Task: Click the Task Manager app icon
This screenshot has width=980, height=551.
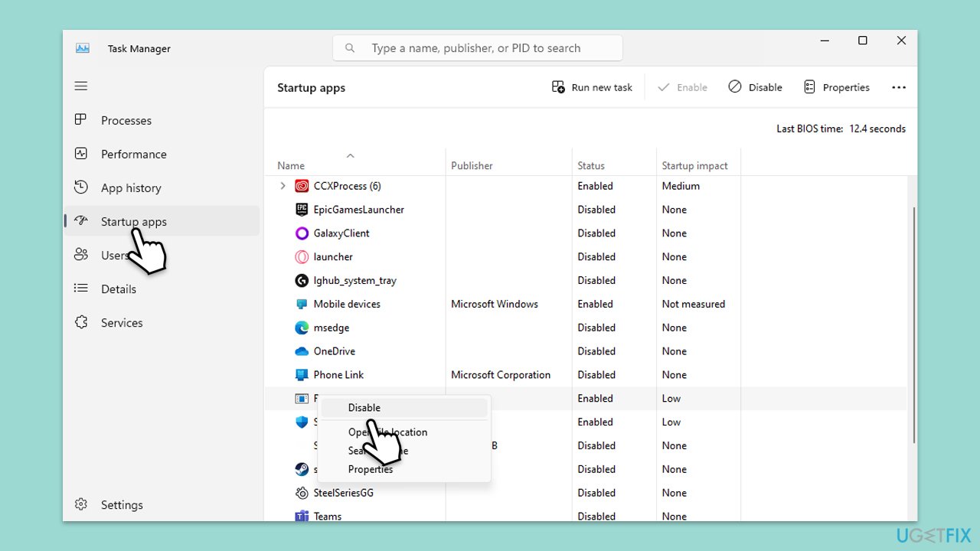Action: click(83, 48)
